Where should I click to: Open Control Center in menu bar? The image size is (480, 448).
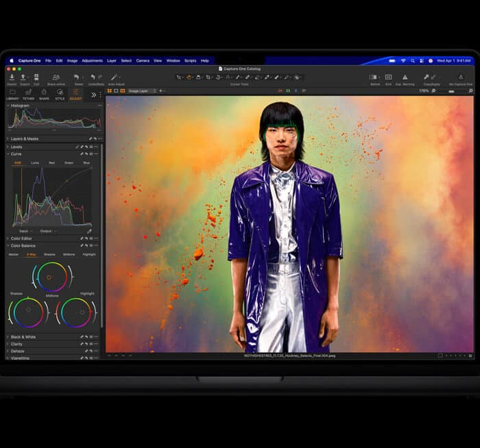[422, 61]
